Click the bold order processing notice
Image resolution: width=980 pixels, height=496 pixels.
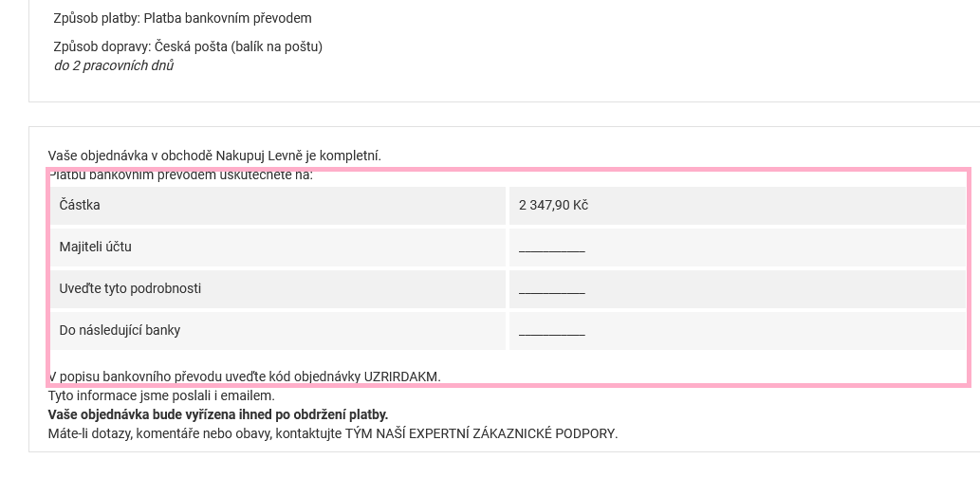(218, 414)
